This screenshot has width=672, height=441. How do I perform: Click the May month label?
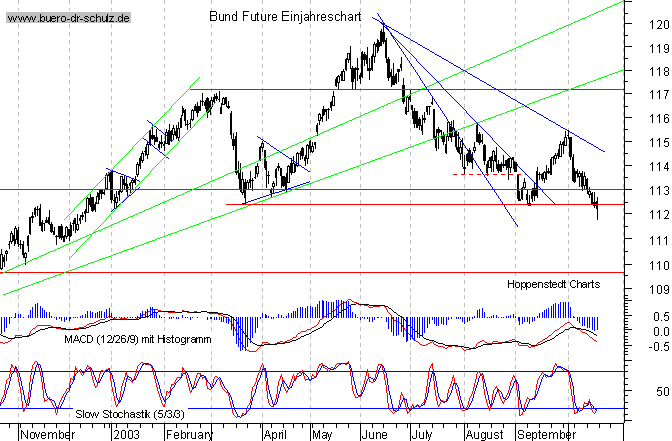click(x=324, y=435)
